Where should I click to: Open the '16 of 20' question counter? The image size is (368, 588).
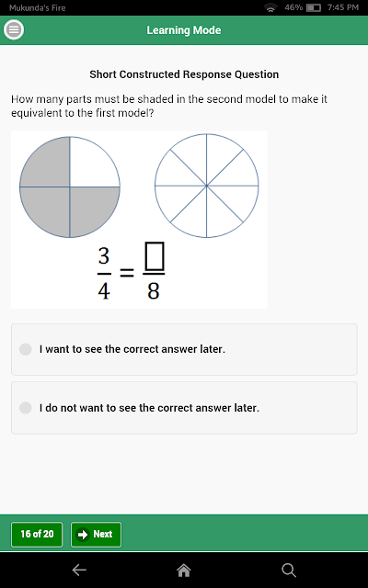click(x=37, y=535)
